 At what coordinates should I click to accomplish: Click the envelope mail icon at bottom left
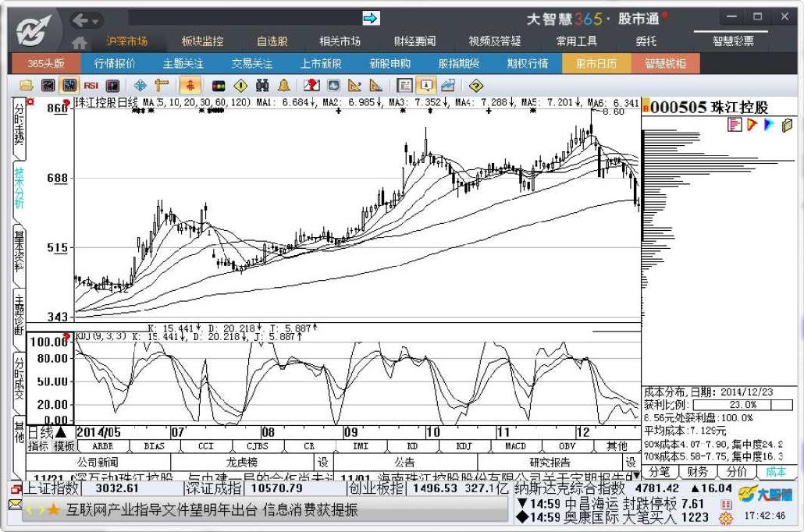click(x=16, y=505)
